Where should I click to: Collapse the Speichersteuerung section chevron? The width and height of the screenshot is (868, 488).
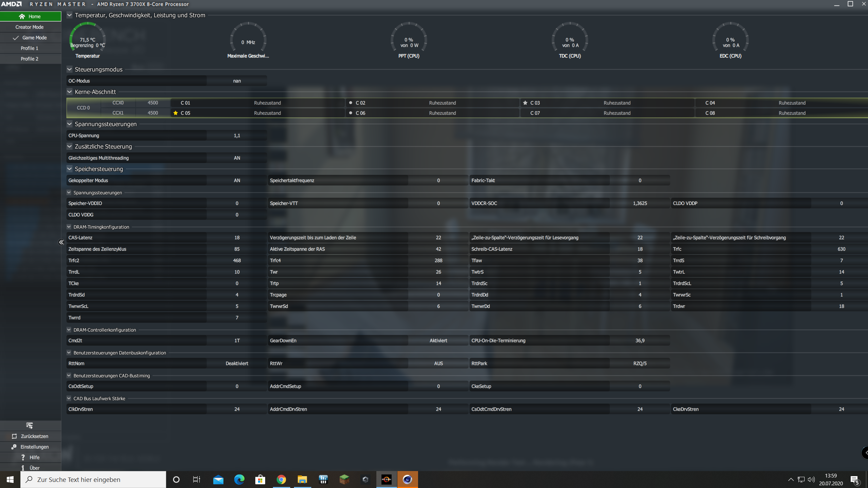point(70,169)
